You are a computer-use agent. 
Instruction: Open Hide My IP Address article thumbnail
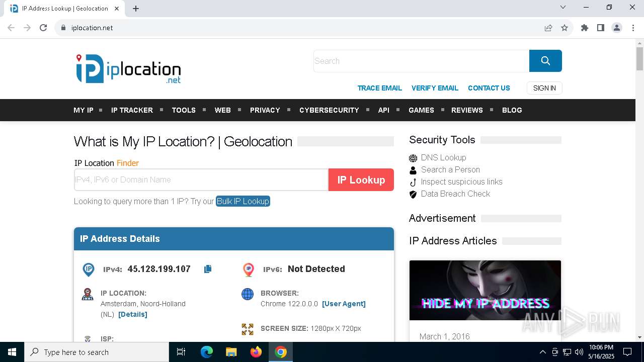pyautogui.click(x=485, y=290)
